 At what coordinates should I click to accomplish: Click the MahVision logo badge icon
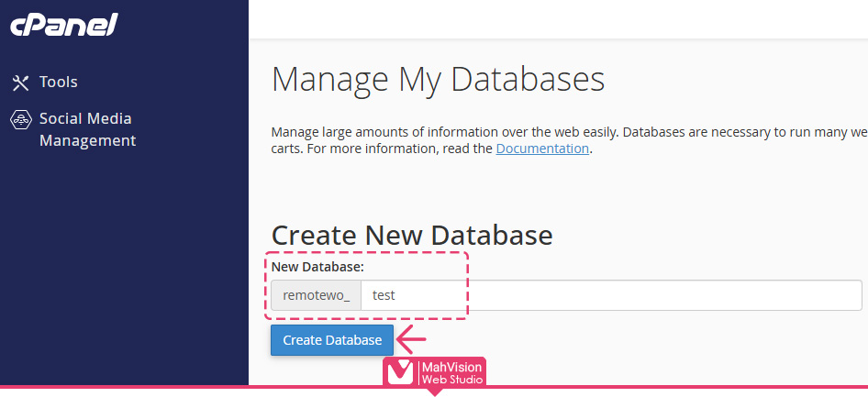[400, 372]
